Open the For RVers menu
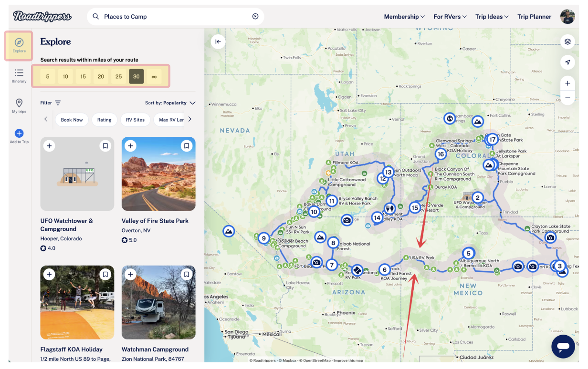This screenshot has width=588, height=369. 449,16
